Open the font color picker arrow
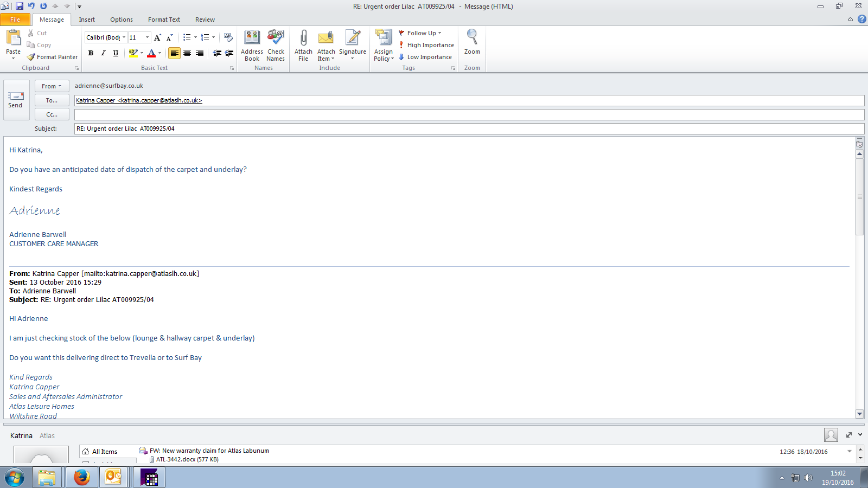868x488 pixels. pos(159,53)
